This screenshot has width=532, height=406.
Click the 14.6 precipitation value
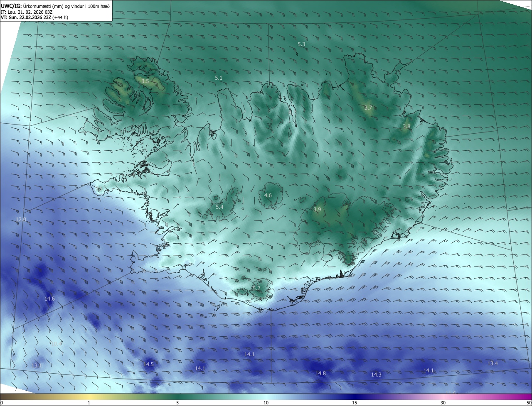pyautogui.click(x=49, y=298)
